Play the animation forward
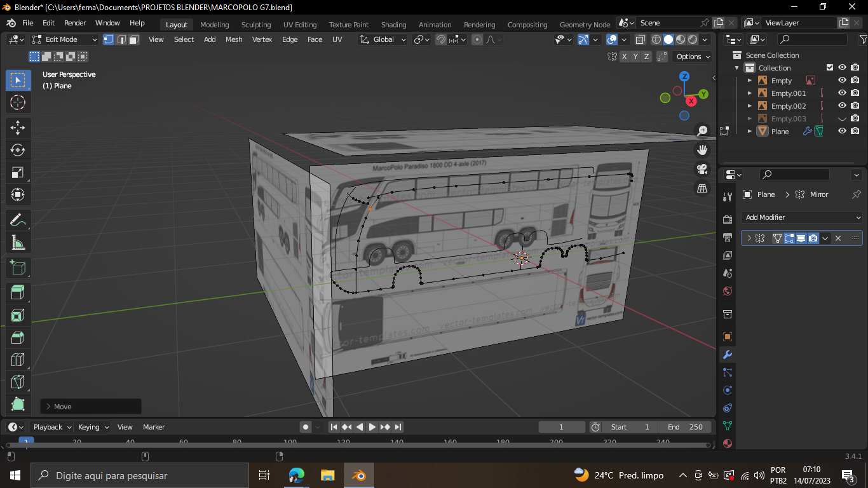Screen dimensions: 868x488 372,427
